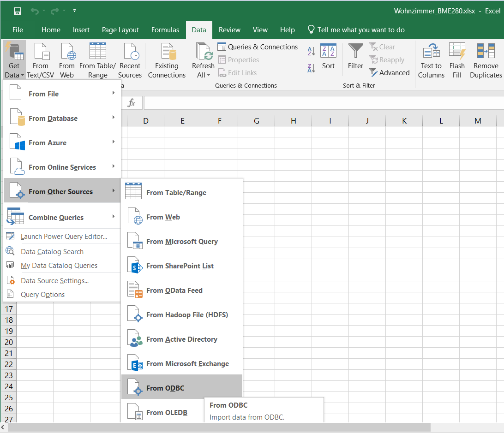Expand the From Azure submenu
The width and height of the screenshot is (504, 433).
[x=62, y=142]
